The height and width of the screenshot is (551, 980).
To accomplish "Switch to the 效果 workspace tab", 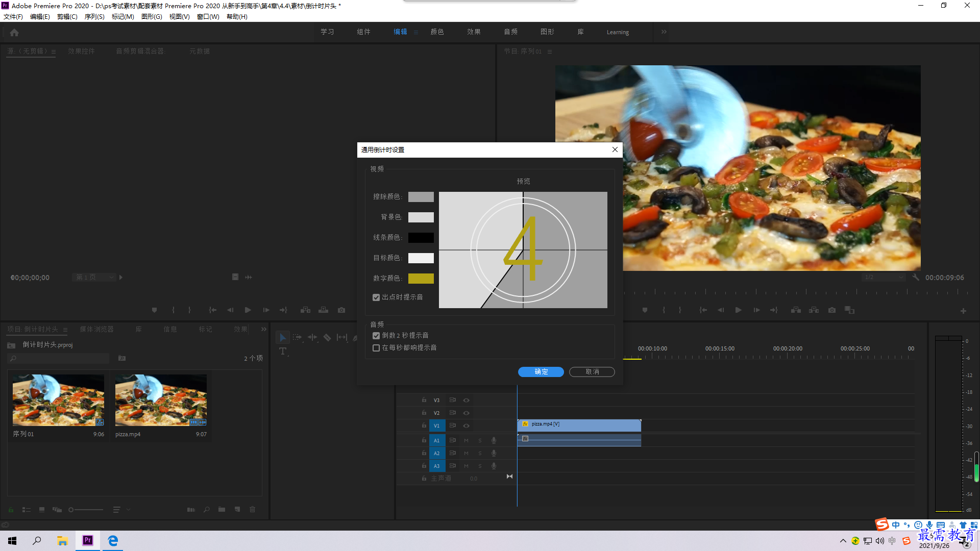I will point(474,32).
